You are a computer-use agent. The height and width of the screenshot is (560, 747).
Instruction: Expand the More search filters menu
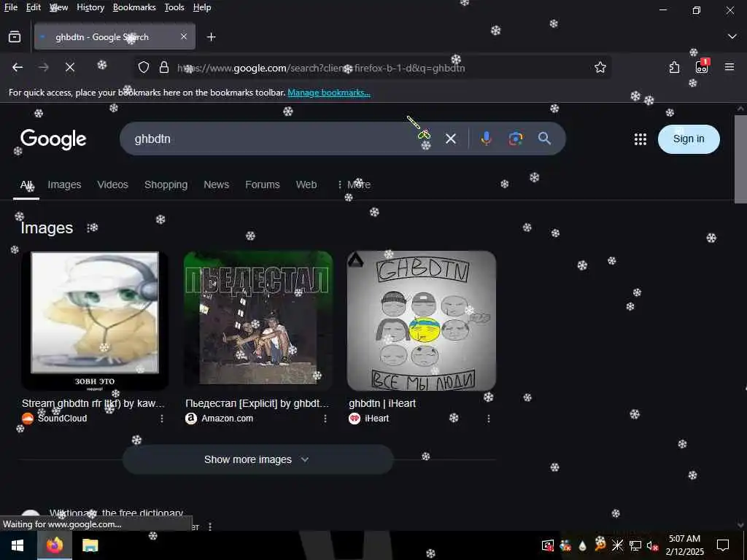pos(354,184)
